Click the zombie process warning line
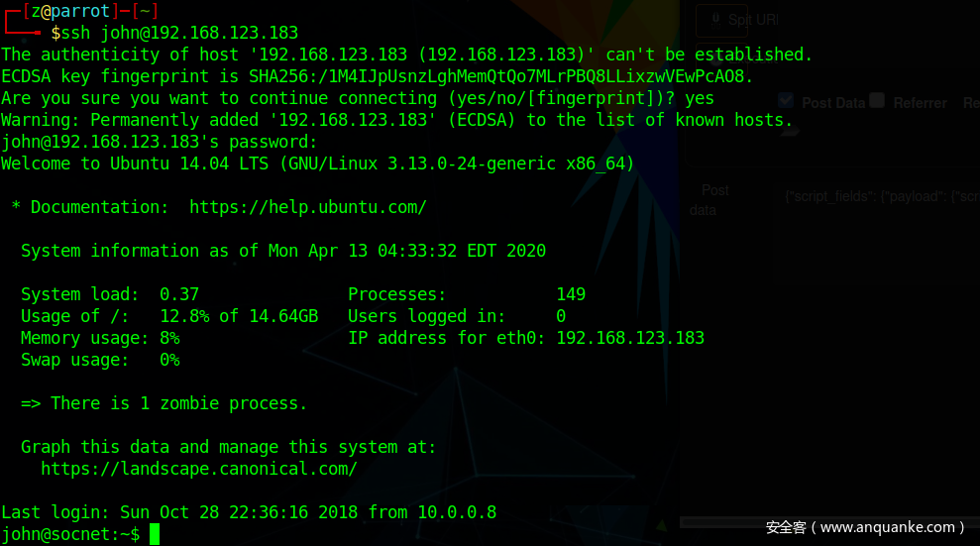This screenshot has width=980, height=546. tap(163, 403)
